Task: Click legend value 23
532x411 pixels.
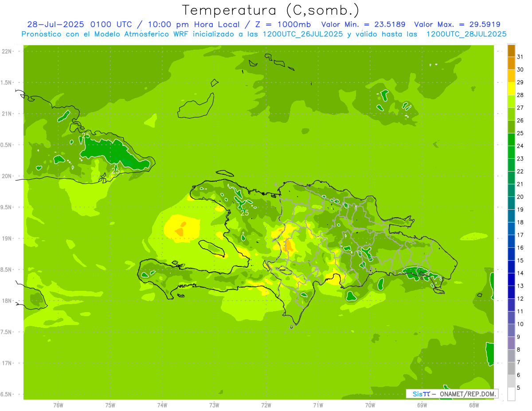Action: (520, 159)
